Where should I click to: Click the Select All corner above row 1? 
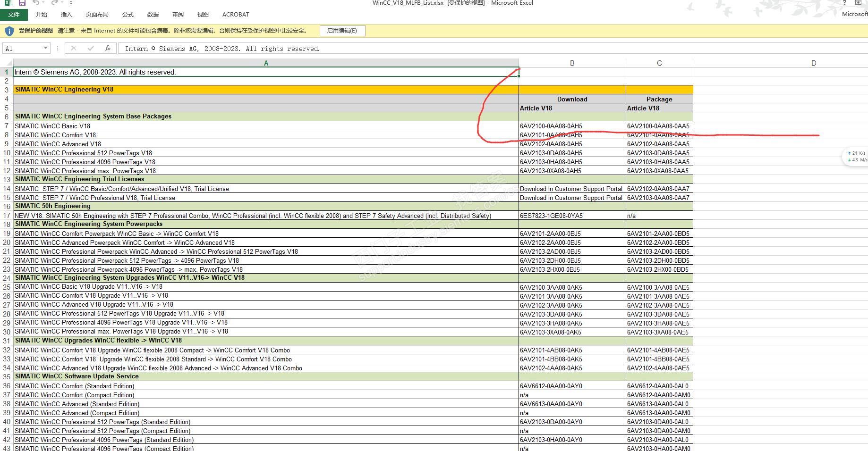7,63
